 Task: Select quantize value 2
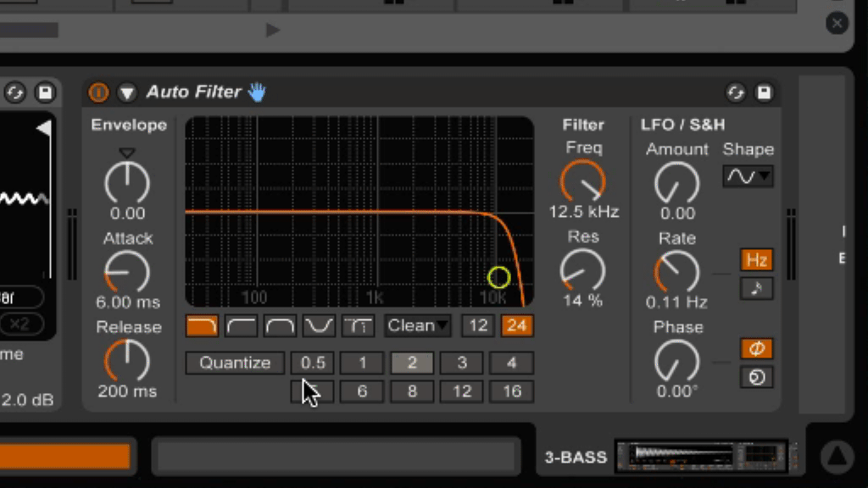(412, 363)
